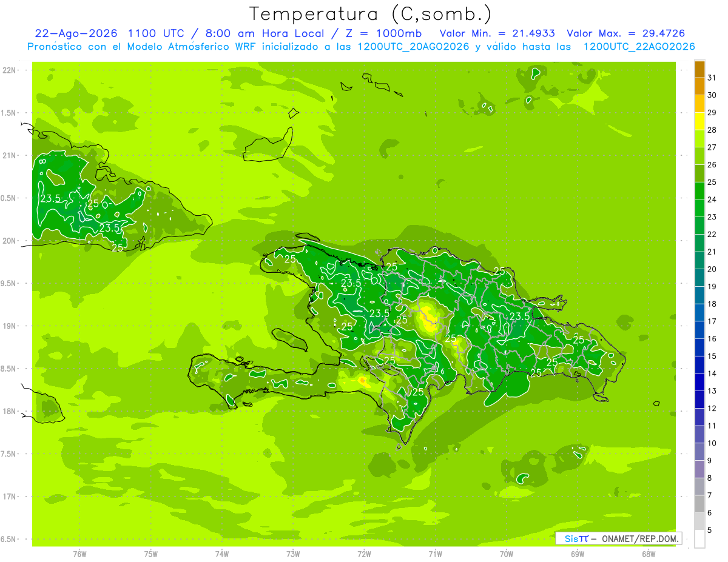Select the date text "22-Ago-2026"
This screenshot has width=728, height=562.
click(x=76, y=33)
